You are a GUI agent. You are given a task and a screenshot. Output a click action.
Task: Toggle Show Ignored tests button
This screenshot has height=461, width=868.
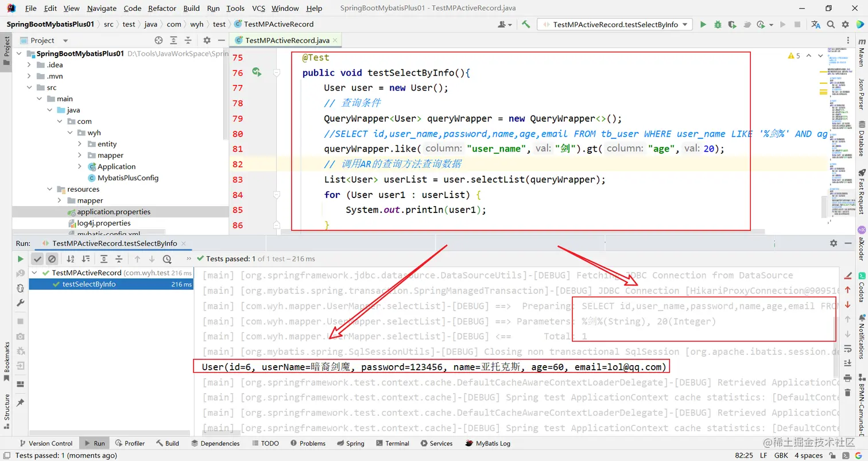point(52,259)
